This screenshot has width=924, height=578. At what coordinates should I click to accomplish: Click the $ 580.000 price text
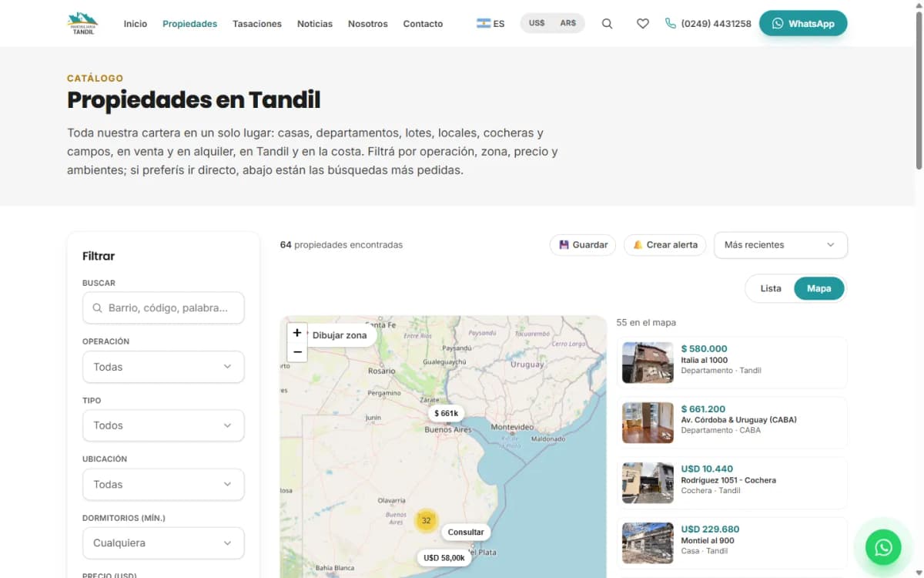coord(704,349)
